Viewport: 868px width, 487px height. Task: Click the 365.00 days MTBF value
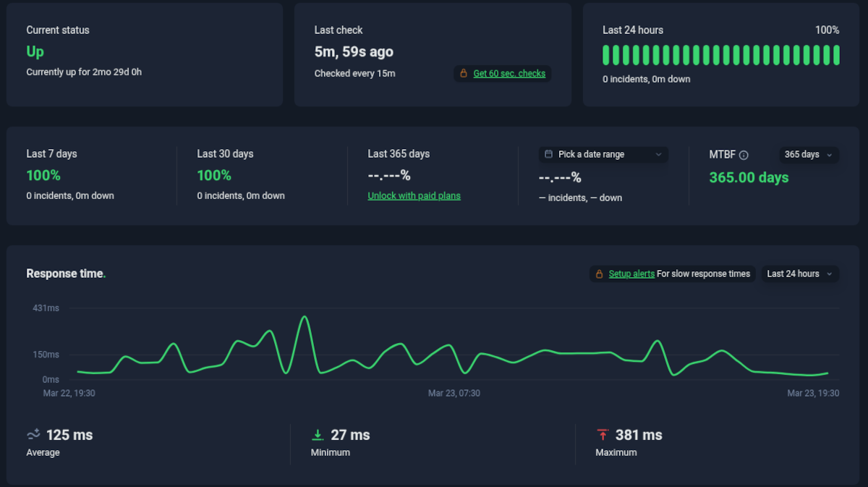pyautogui.click(x=749, y=178)
